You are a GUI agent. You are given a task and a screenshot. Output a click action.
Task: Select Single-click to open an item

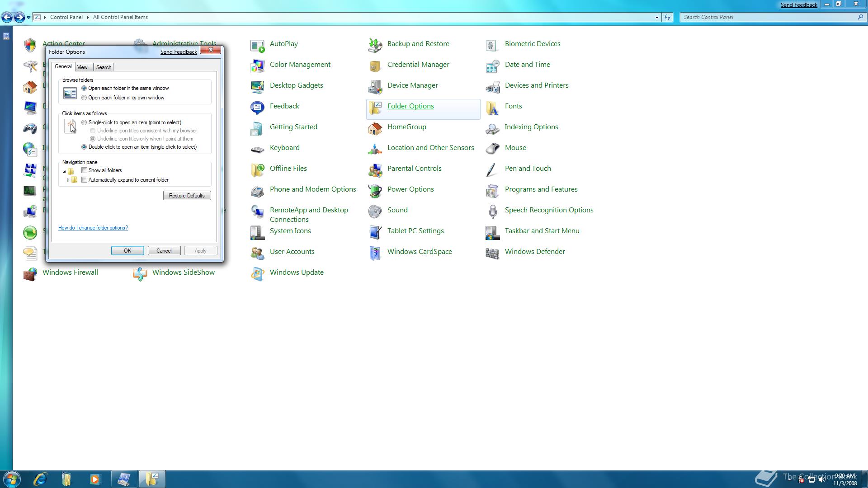tap(84, 122)
